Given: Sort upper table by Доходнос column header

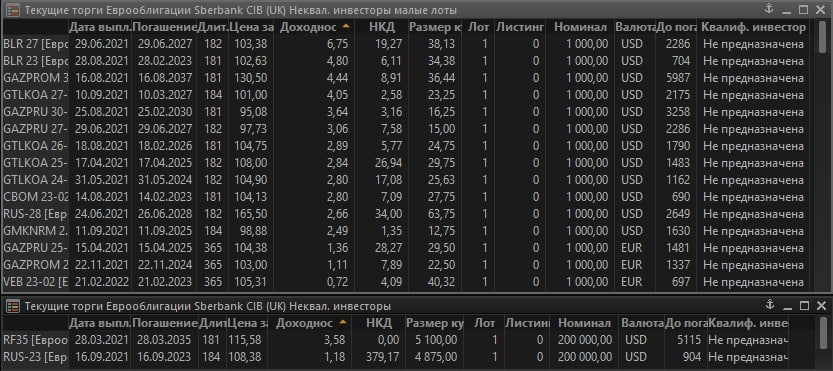Looking at the screenshot, I should pos(314,27).
